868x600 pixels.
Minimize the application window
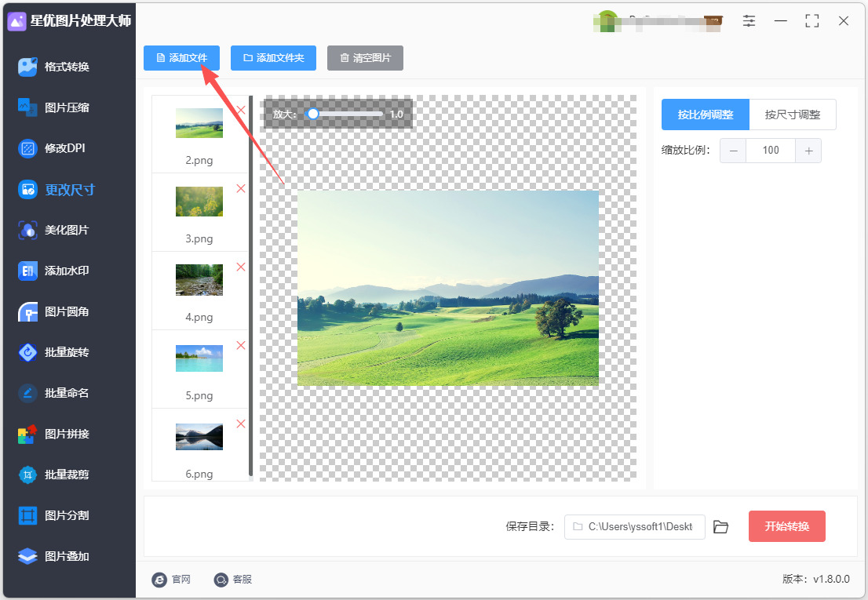[x=781, y=21]
